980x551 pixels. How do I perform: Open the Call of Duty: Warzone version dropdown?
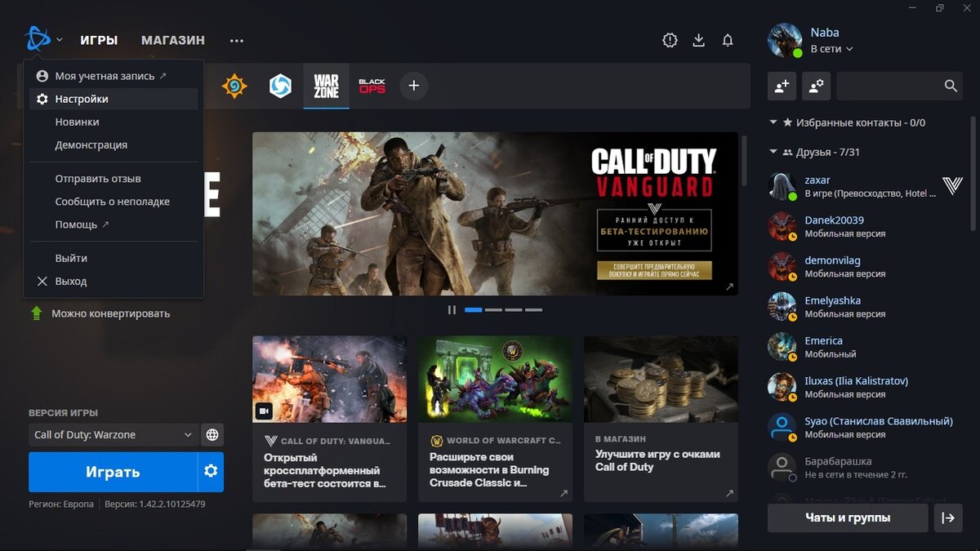coord(113,435)
